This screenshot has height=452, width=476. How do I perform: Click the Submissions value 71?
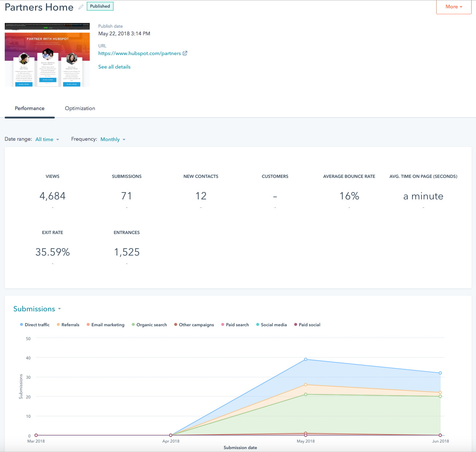pos(127,196)
